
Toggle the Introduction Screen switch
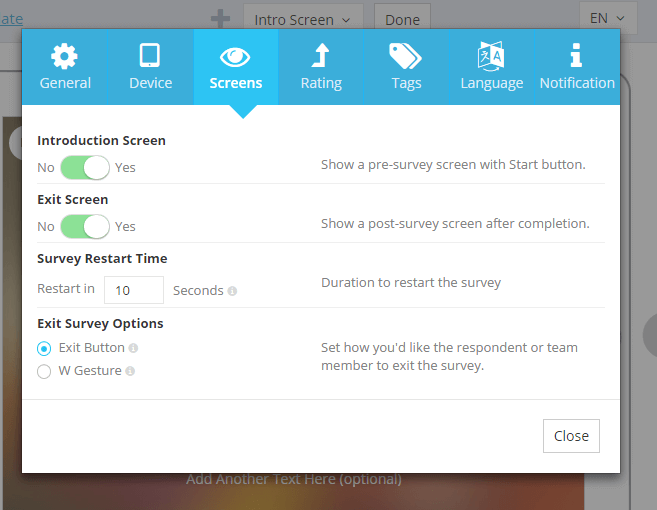click(x=85, y=168)
